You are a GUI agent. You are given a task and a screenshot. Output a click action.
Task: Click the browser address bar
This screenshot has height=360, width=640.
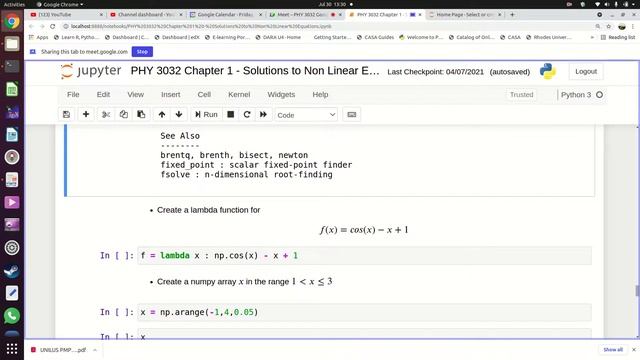point(327,26)
